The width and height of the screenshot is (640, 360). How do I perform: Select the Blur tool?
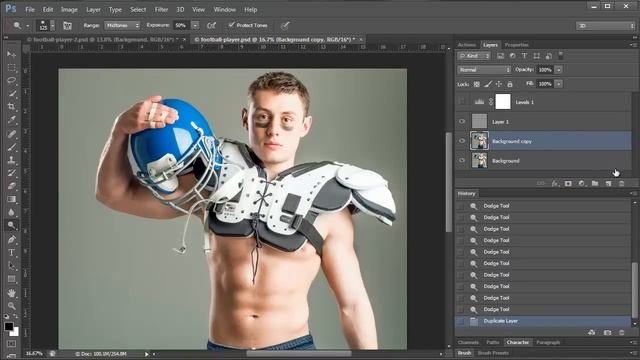[x=11, y=212]
